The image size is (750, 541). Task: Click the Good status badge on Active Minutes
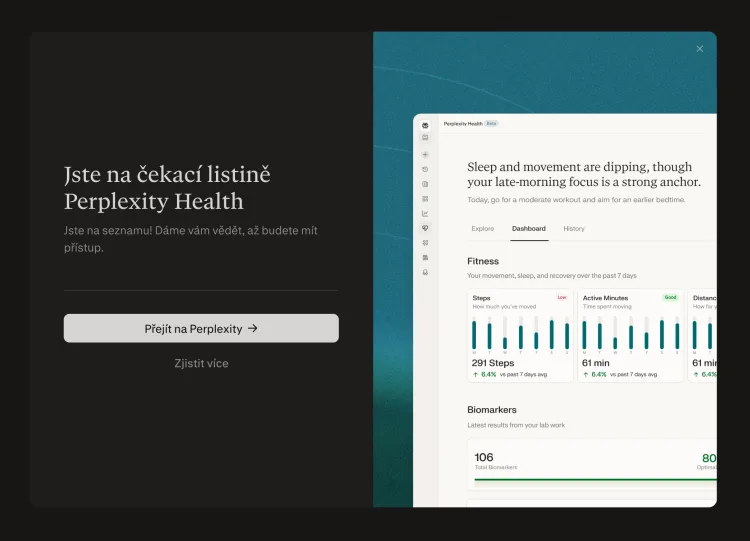(670, 297)
